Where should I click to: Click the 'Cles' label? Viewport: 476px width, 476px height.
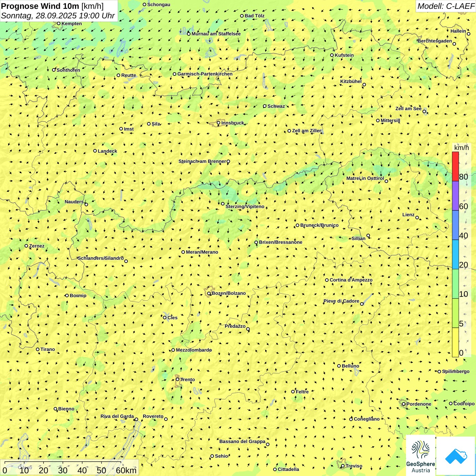pos(172,318)
